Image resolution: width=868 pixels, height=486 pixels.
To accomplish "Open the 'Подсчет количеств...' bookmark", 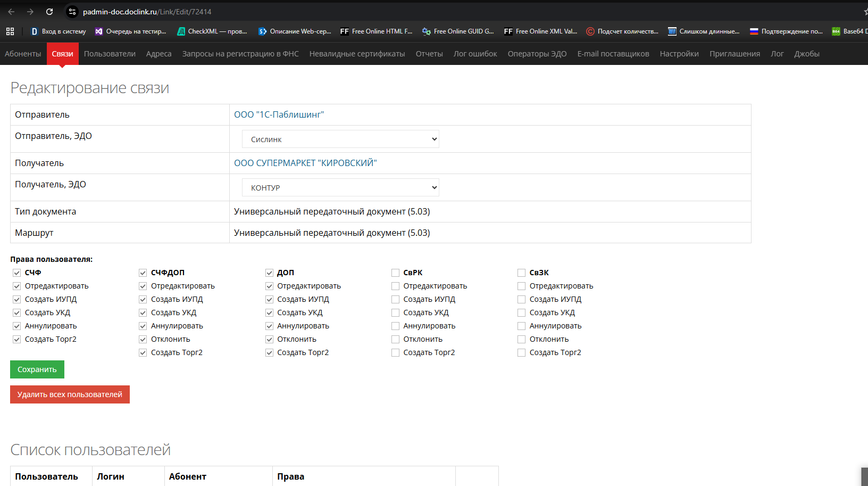I will 622,31.
